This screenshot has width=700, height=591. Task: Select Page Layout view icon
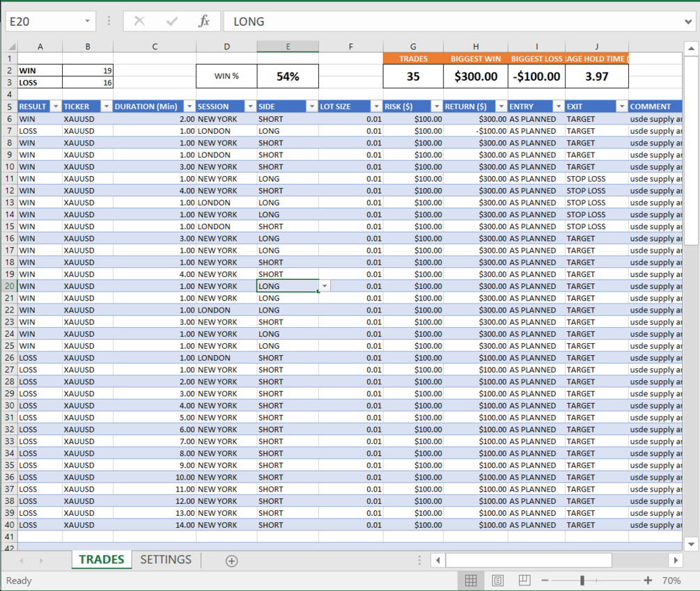click(497, 581)
